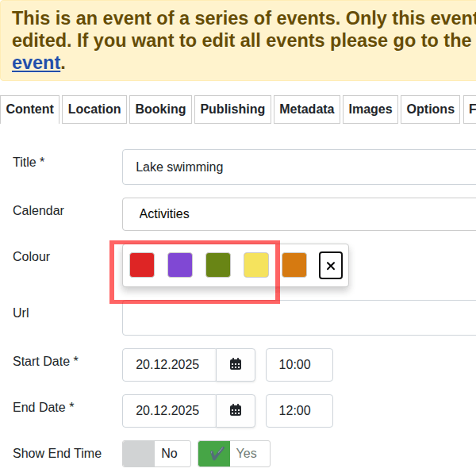This screenshot has height=476, width=476.
Task: Open the Booking tab
Action: pos(160,109)
